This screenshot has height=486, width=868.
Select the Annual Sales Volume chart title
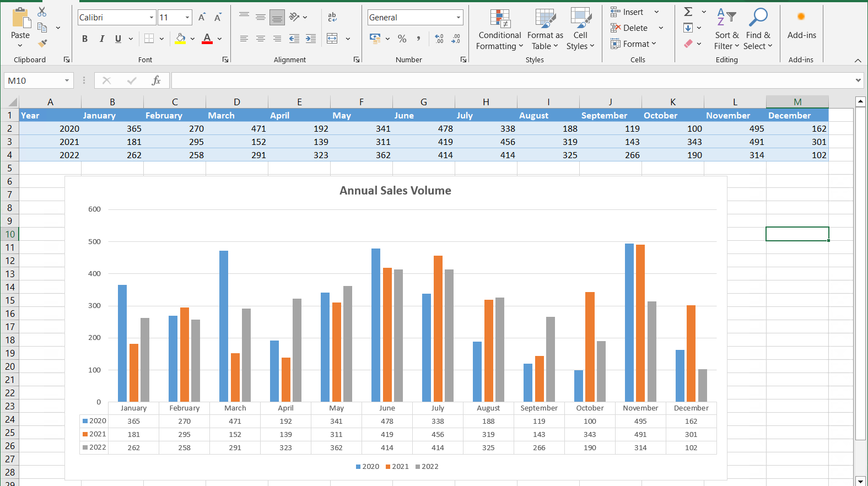tap(395, 191)
